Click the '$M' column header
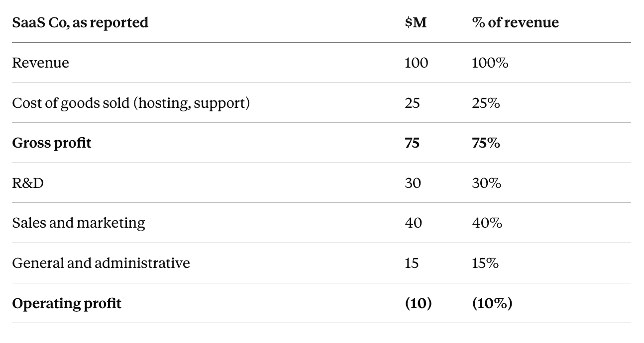The height and width of the screenshot is (343, 644). [x=416, y=22]
